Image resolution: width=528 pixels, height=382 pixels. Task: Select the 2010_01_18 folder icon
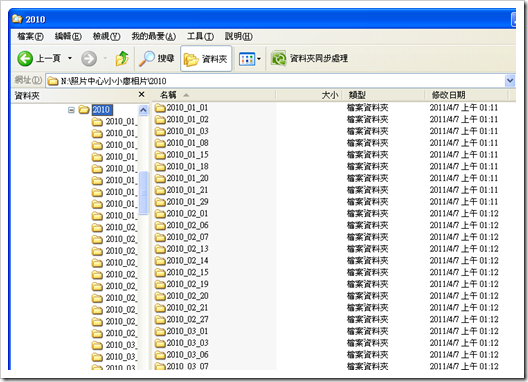[x=160, y=167]
